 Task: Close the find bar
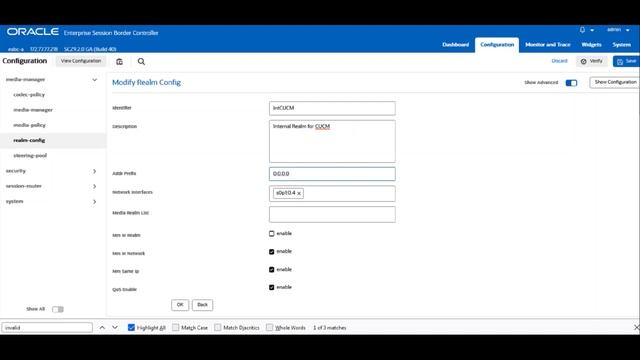[x=636, y=327]
